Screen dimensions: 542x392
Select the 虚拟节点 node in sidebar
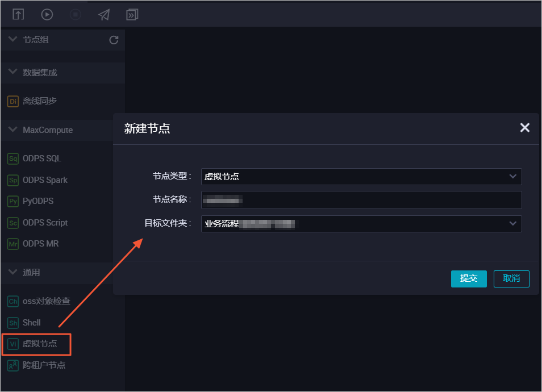(32, 344)
